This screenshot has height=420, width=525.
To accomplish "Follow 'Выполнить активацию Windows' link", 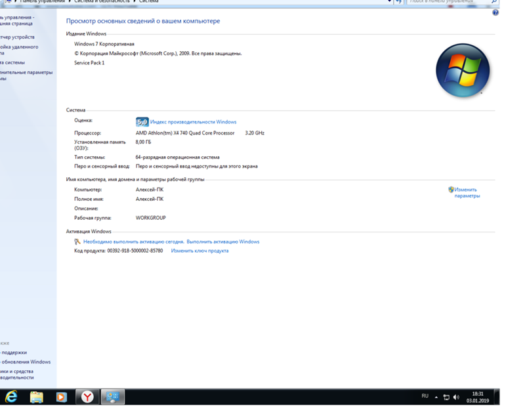I will (223, 241).
